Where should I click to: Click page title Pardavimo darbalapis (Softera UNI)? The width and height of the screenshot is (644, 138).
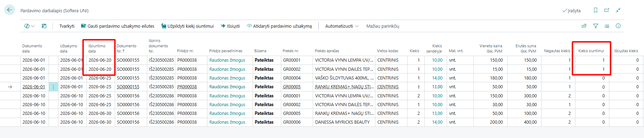pos(55,11)
